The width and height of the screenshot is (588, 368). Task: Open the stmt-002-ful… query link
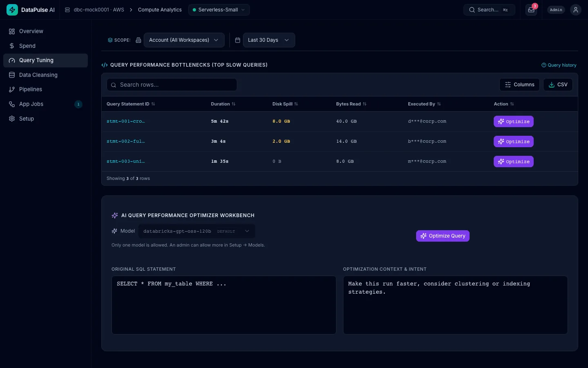click(126, 141)
